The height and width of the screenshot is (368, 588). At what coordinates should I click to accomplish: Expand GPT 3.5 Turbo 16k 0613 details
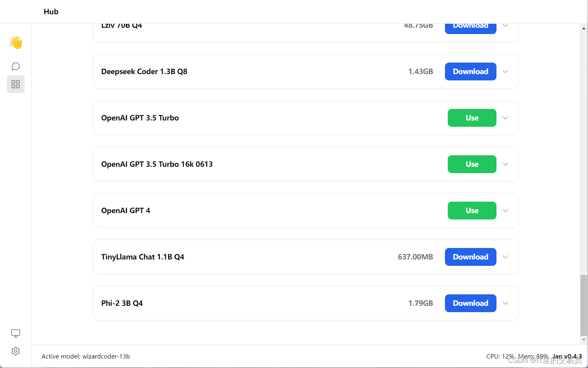click(x=506, y=164)
